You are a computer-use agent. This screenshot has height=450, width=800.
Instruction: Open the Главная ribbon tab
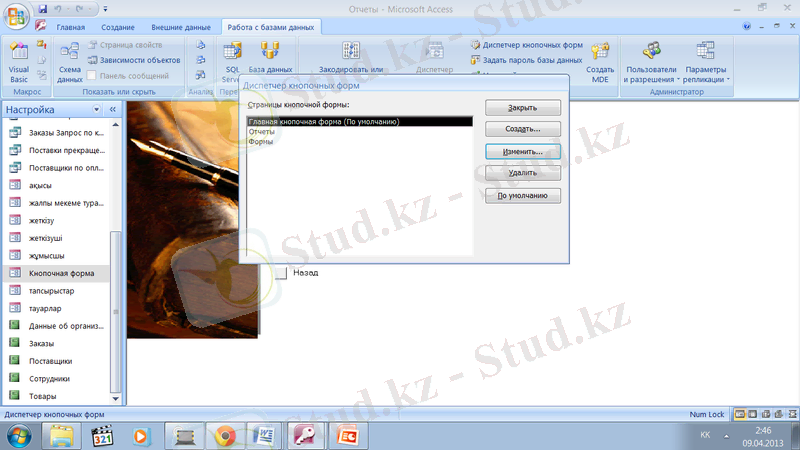click(x=70, y=27)
